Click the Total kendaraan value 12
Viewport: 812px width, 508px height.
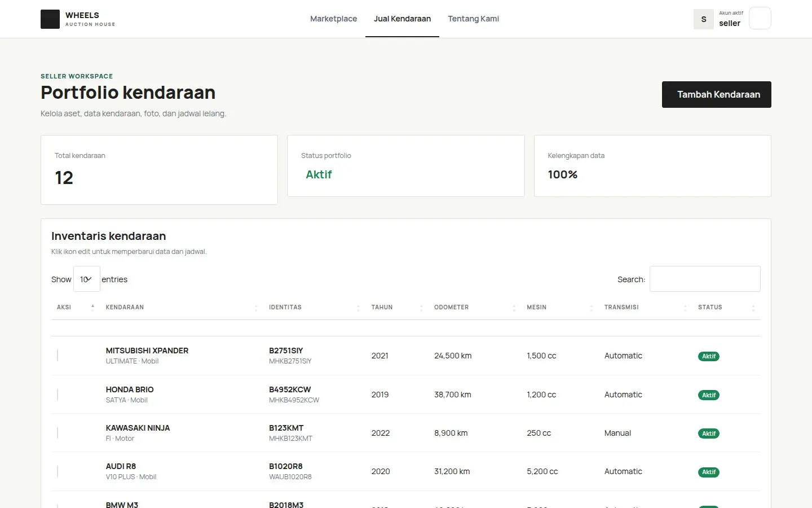[64, 178]
